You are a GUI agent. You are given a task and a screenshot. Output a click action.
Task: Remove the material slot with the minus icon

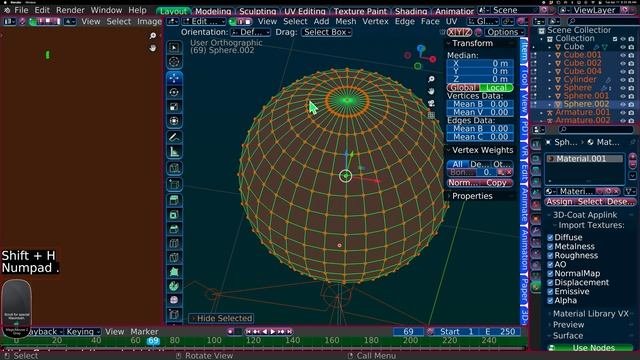(633, 164)
